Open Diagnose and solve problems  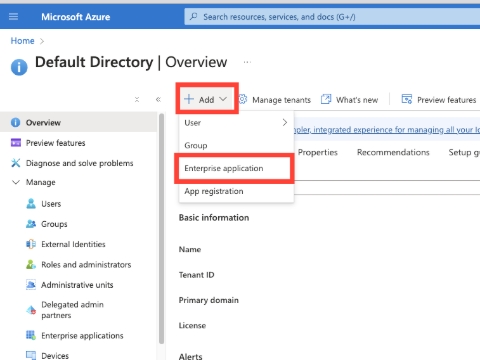click(x=80, y=163)
